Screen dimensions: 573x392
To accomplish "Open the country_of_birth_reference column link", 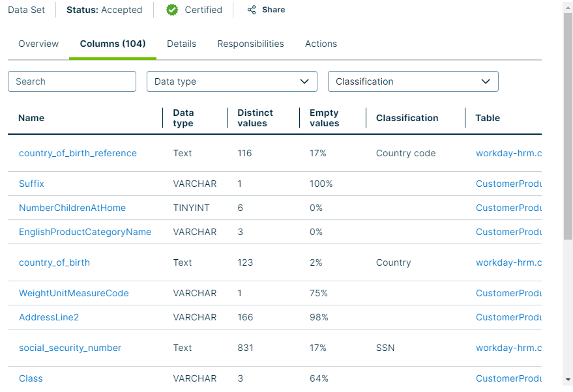I will 78,153.
